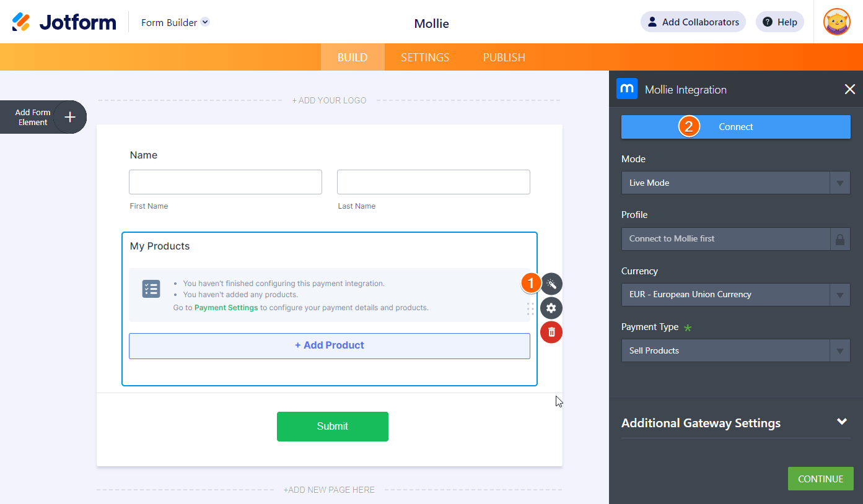863x504 pixels.
Task: Click the payment wizard wand icon
Action: coord(551,284)
